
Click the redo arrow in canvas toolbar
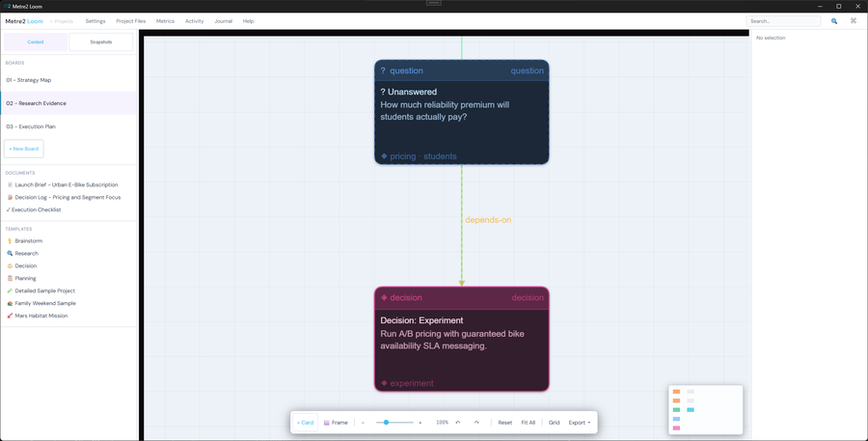point(476,423)
